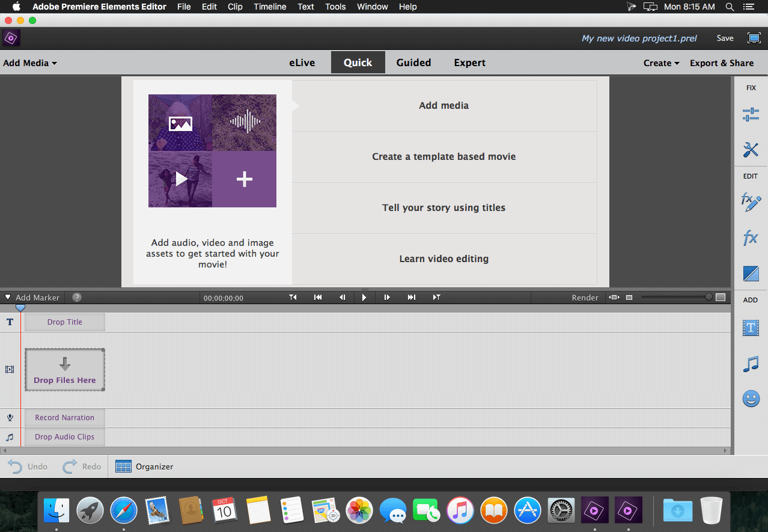This screenshot has height=532, width=768.
Task: Open the File menu
Action: [184, 7]
